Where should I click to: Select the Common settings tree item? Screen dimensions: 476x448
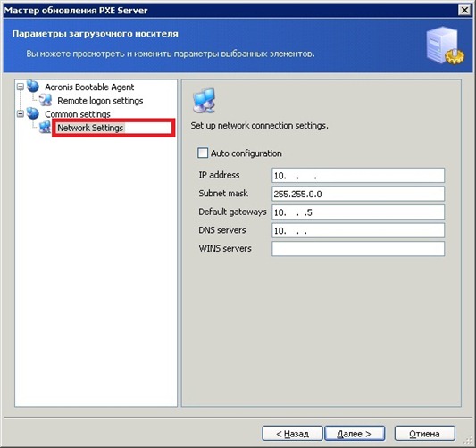78,114
